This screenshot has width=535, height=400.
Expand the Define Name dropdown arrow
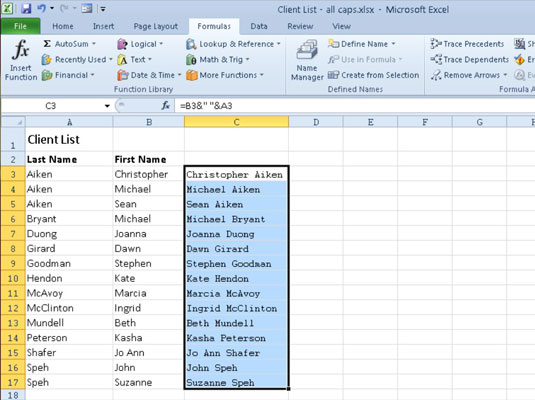393,44
